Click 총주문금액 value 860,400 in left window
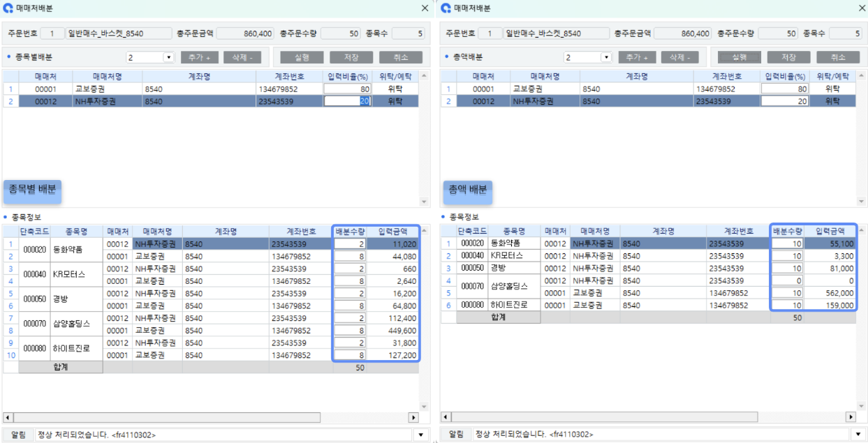This screenshot has width=868, height=443. 245,33
